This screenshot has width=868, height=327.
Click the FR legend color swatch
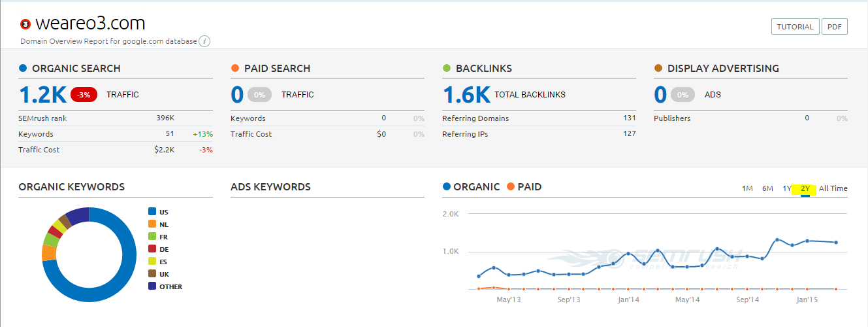152,237
